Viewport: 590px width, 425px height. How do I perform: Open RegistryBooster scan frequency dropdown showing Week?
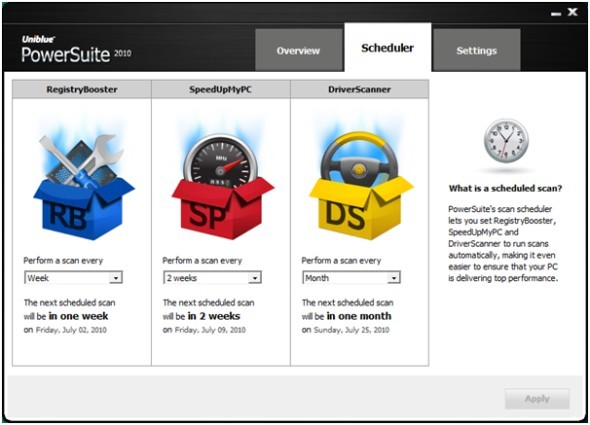(73, 278)
